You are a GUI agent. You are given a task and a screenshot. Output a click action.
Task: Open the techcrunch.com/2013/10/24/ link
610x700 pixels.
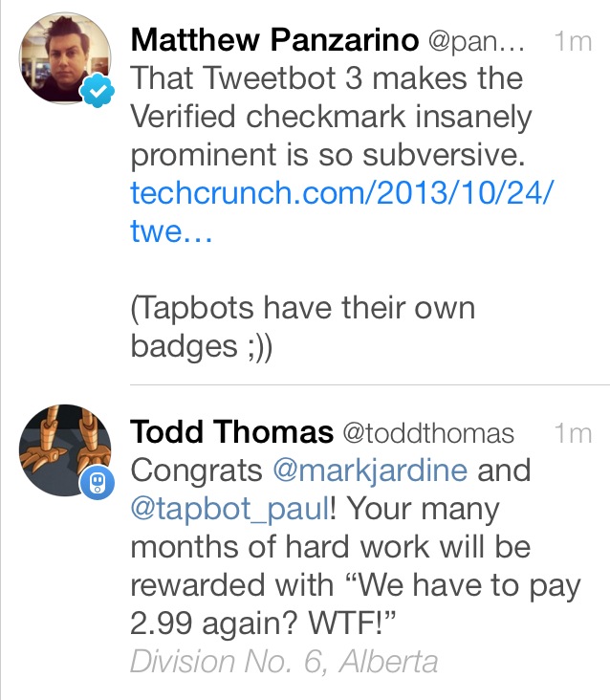(x=341, y=192)
